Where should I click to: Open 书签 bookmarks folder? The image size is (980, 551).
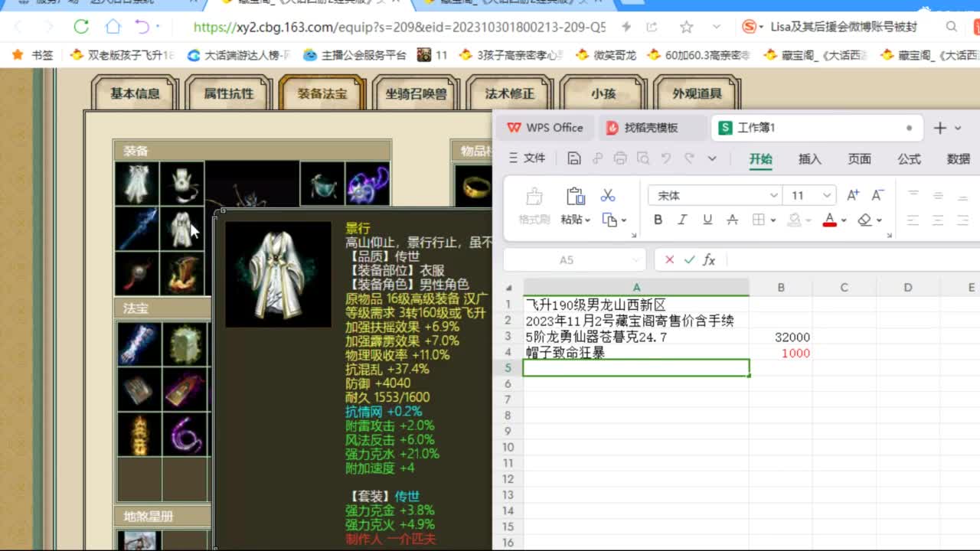[x=32, y=55]
